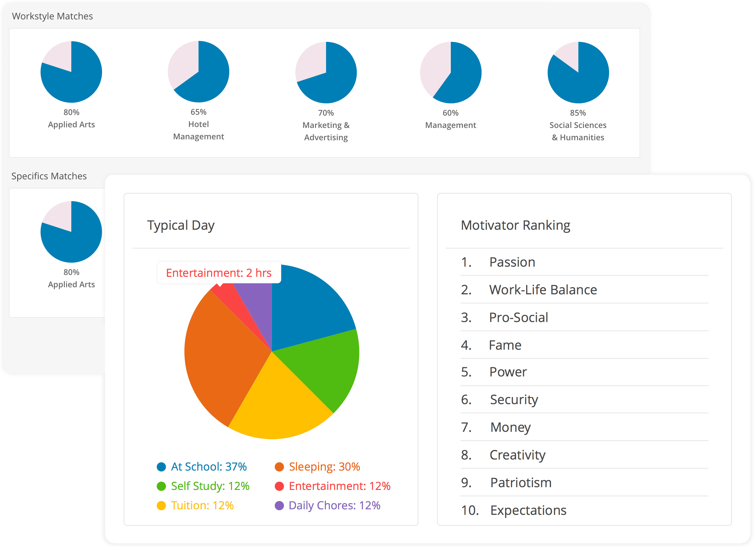The width and height of the screenshot is (756, 549).
Task: Click the red Entertainment legend dot
Action: 279,486
